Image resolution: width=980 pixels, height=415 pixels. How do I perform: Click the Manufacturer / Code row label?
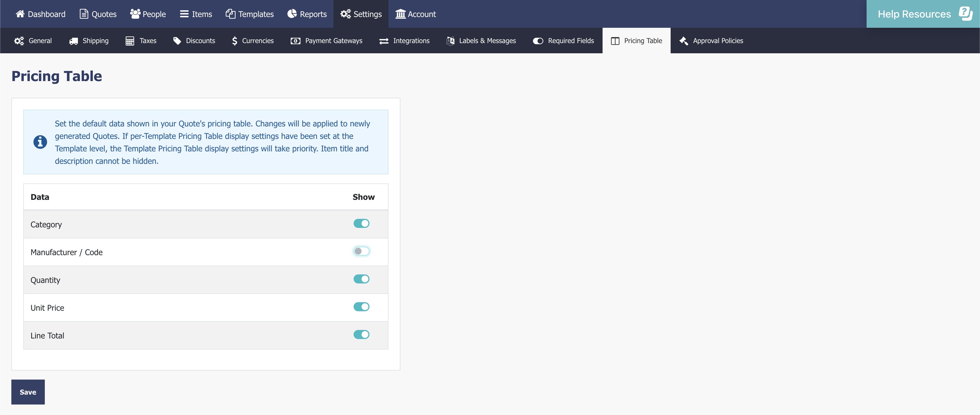pyautogui.click(x=67, y=252)
